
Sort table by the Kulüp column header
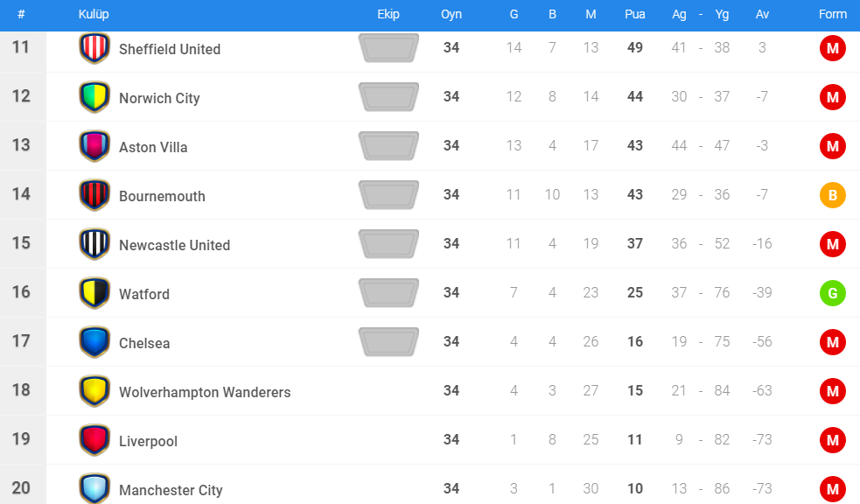[x=94, y=15]
